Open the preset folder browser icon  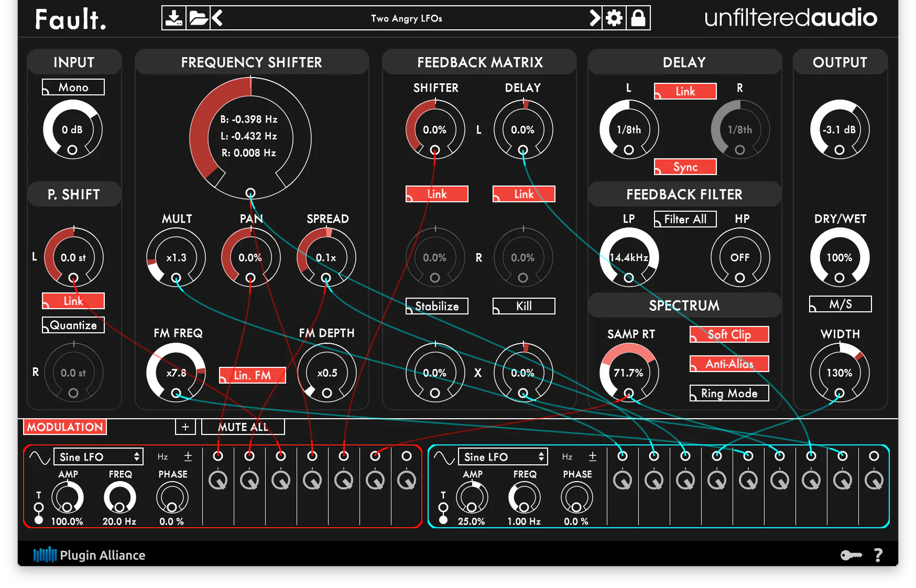coord(198,17)
